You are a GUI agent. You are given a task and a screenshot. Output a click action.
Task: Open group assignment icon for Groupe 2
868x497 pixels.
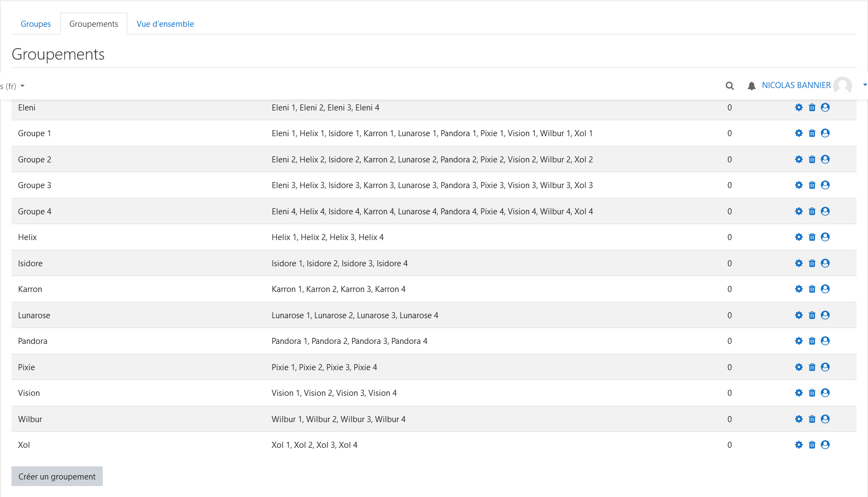click(825, 160)
